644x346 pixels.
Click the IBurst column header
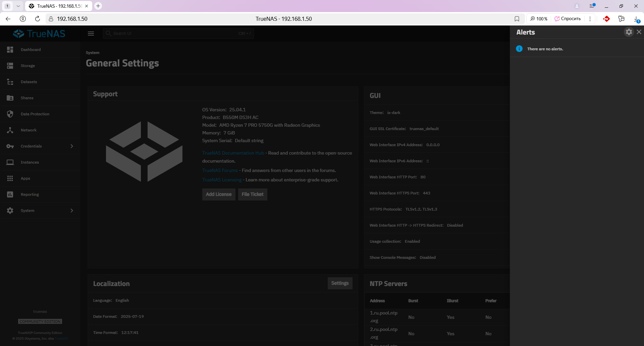(x=452, y=301)
